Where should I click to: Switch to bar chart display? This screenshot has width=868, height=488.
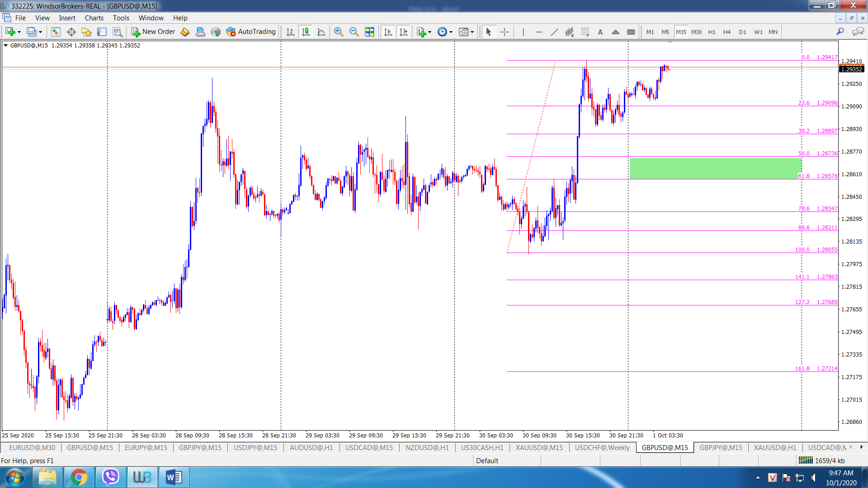pyautogui.click(x=290, y=32)
